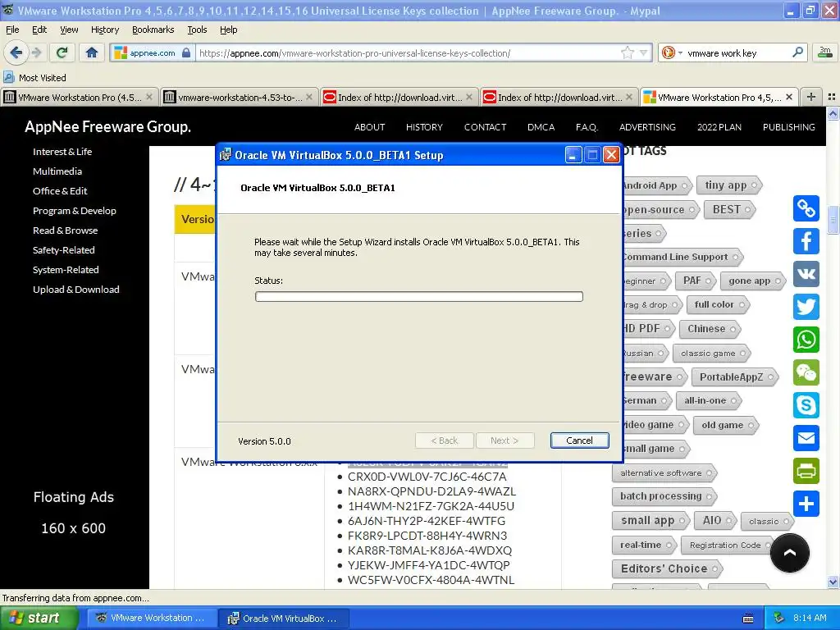Click the address bar URL field
Viewport: 840px width, 630px height.
[407, 52]
